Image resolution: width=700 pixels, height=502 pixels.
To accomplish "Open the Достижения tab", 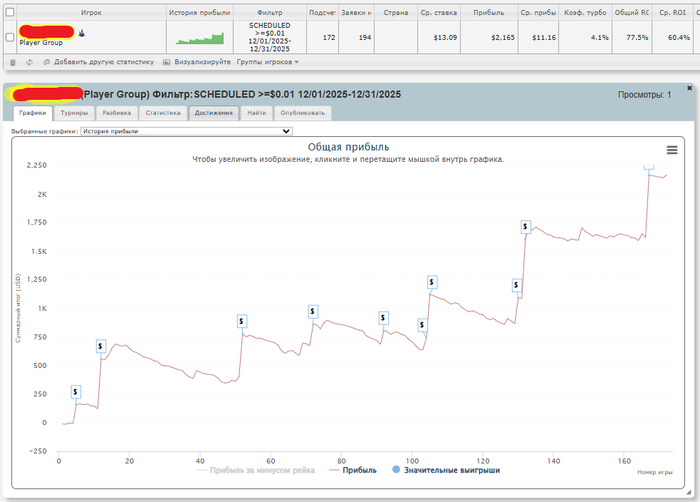I will pos(214,113).
